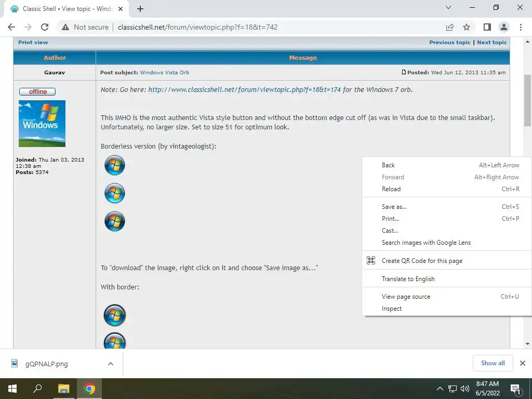Screen dimensions: 532x399
Task: Click Show all downloads button
Action: tap(493, 363)
